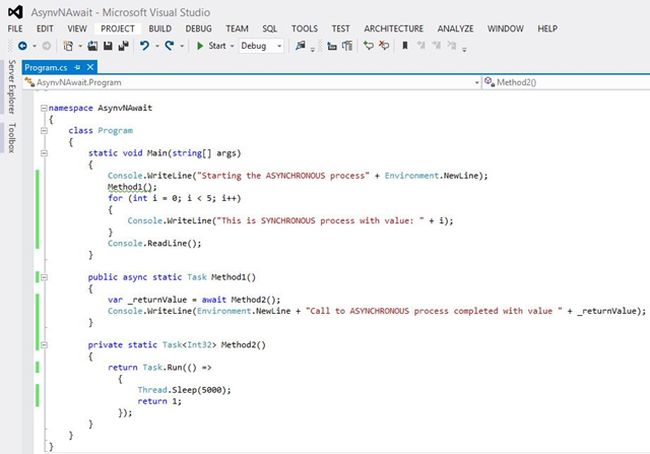Click the Increase Line Indent icon
This screenshot has width=650, height=454.
[x=347, y=46]
